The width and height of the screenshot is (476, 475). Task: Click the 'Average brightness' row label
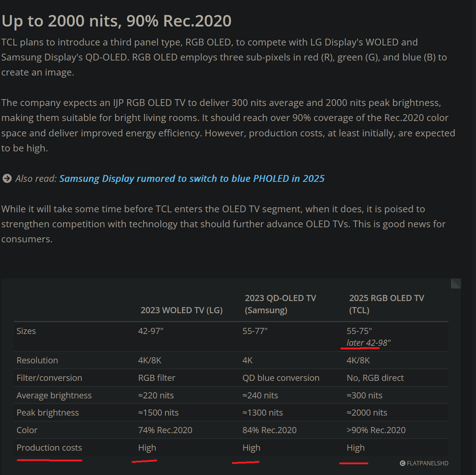point(54,396)
